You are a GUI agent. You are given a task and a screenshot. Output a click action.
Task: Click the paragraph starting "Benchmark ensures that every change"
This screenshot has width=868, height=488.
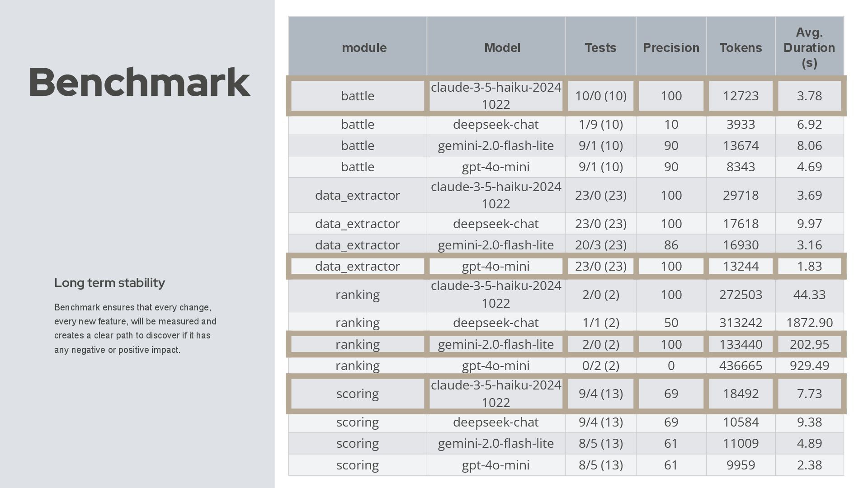(x=136, y=328)
